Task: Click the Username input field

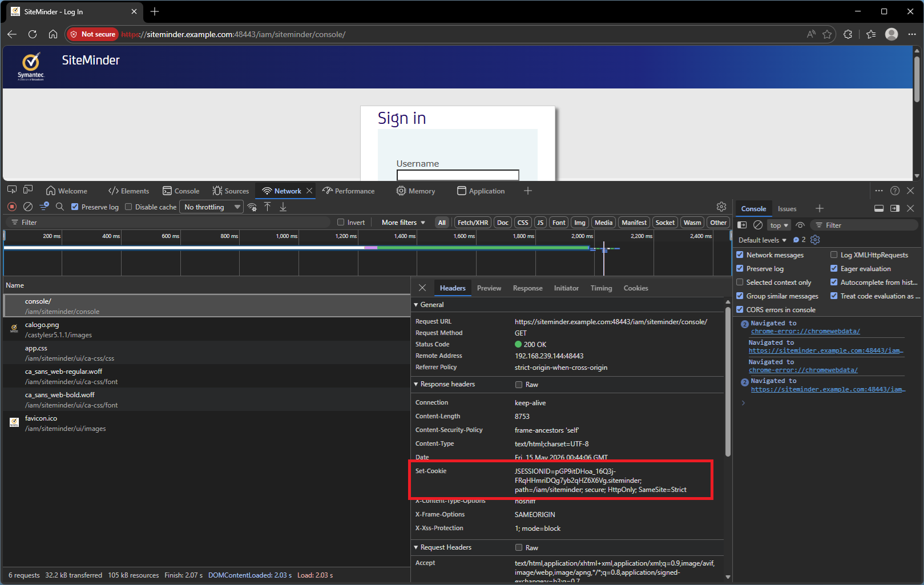Action: coord(458,175)
